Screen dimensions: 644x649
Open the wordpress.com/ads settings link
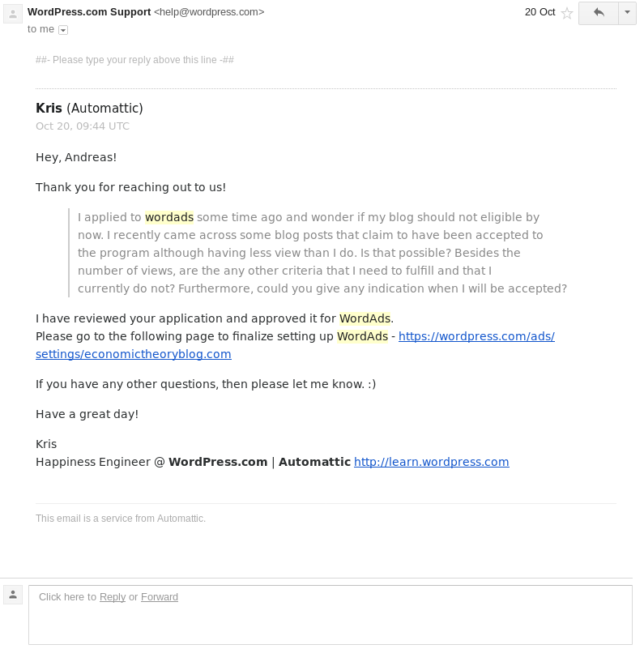[x=476, y=336]
